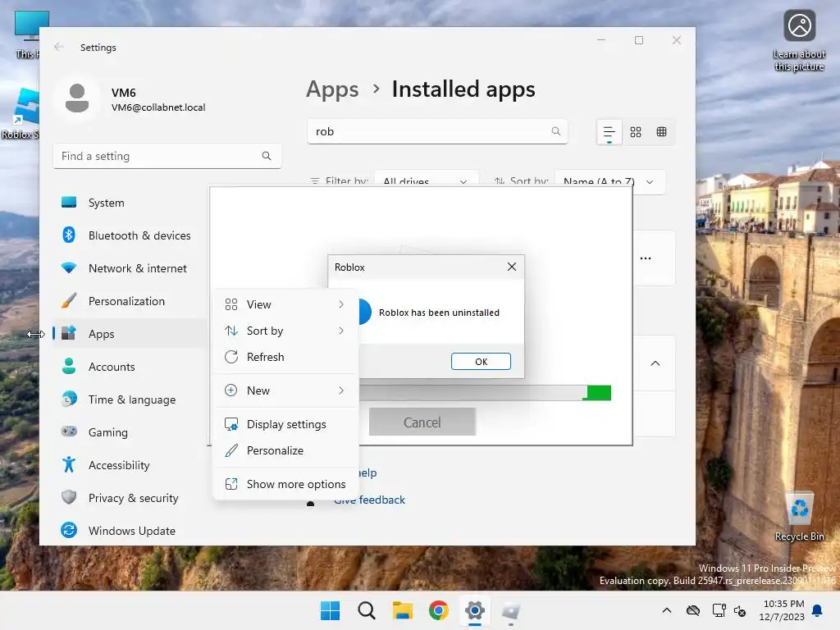Image resolution: width=840 pixels, height=630 pixels.
Task: Click the VM6 account profile
Action: click(130, 99)
